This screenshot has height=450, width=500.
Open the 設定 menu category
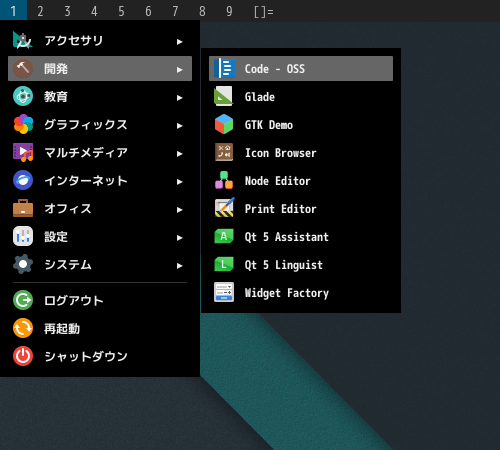pyautogui.click(x=100, y=237)
